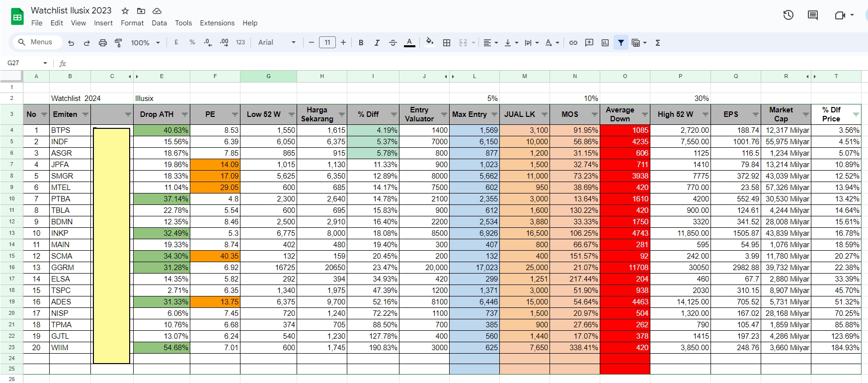Print the spreadsheet

tap(103, 43)
